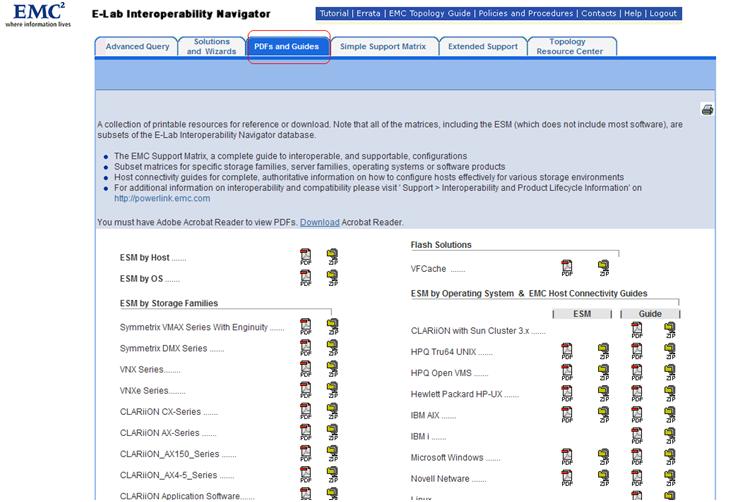Download IBM i Guide ZIP icon
The image size is (740, 502).
click(670, 436)
